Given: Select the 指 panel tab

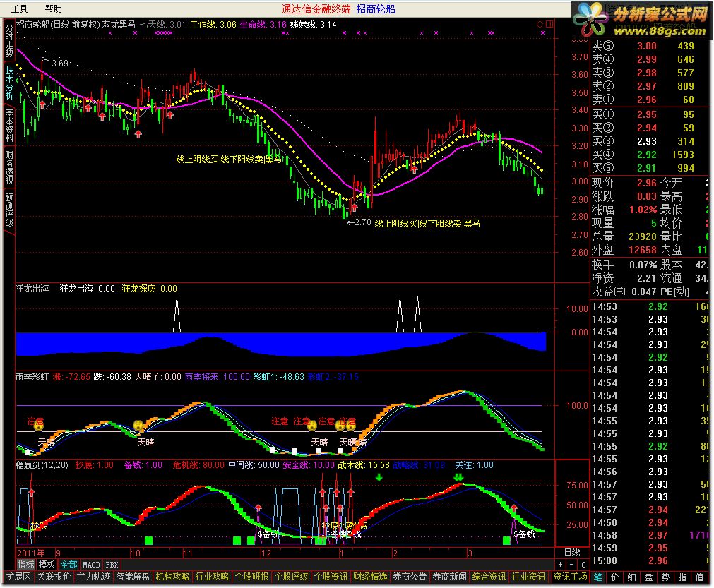Looking at the screenshot, I should (x=682, y=577).
